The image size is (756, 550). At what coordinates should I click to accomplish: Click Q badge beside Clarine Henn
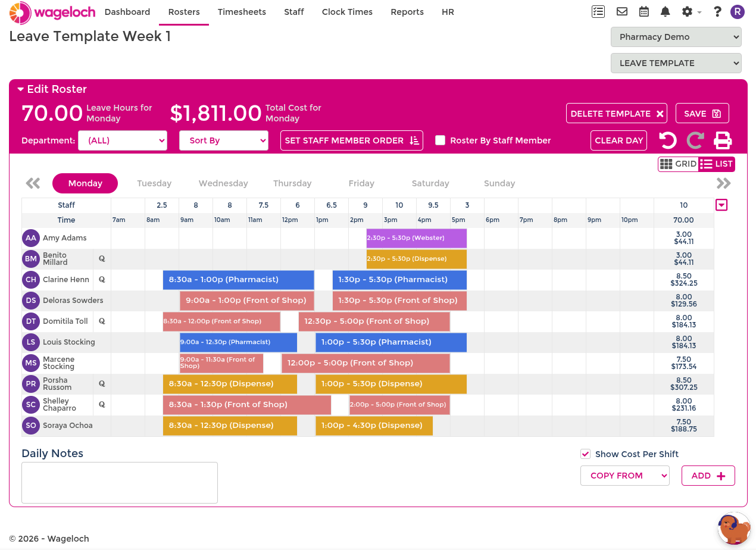click(102, 279)
